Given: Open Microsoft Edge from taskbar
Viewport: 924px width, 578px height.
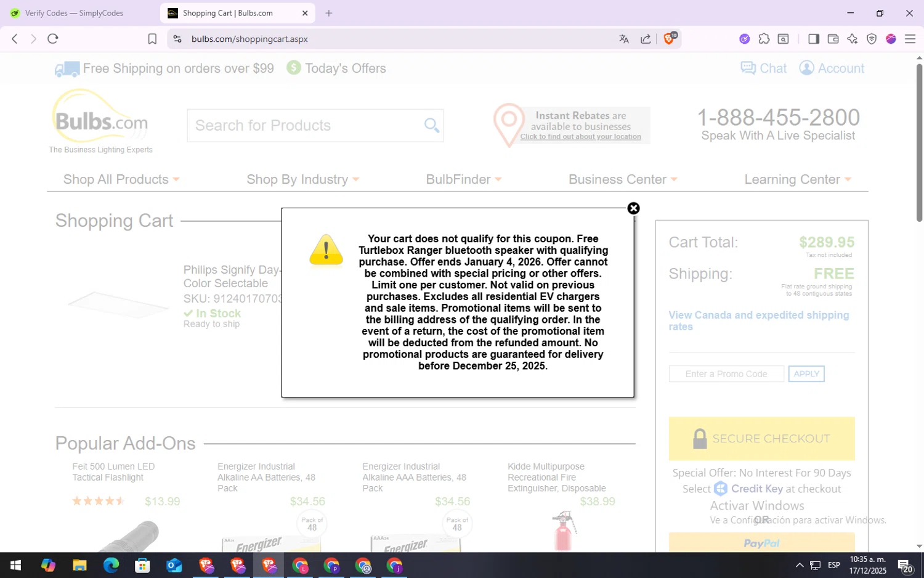Looking at the screenshot, I should tap(111, 565).
